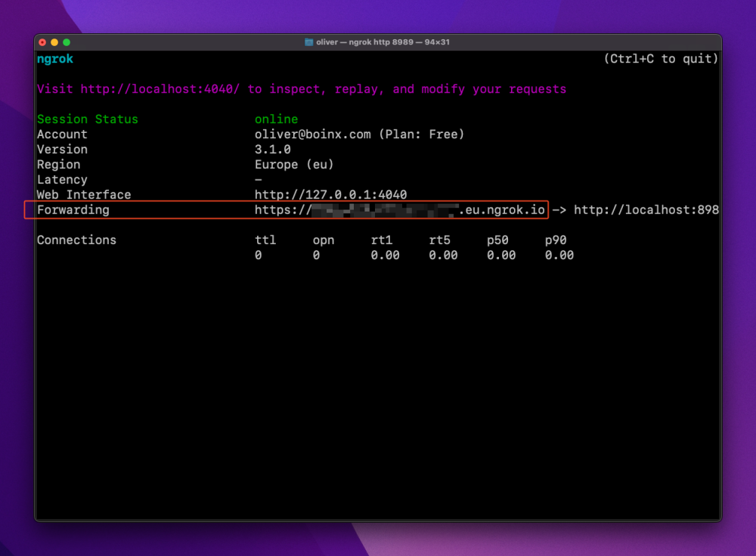The width and height of the screenshot is (756, 556).
Task: Click the window title 'oliver — ngrok http 8989'
Action: (364, 42)
